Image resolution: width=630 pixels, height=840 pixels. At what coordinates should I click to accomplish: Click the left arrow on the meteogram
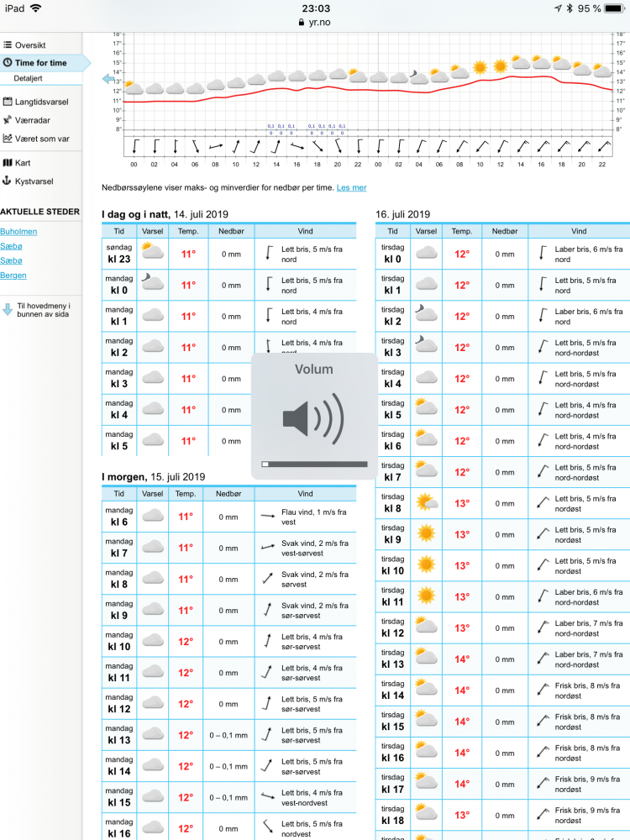108,79
